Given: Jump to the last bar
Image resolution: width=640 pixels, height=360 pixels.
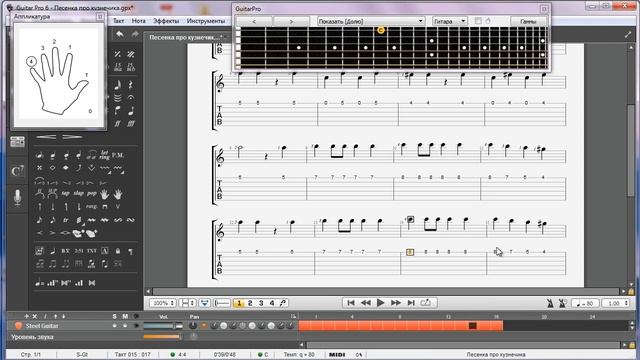Looking at the screenshot, I should point(411,303).
